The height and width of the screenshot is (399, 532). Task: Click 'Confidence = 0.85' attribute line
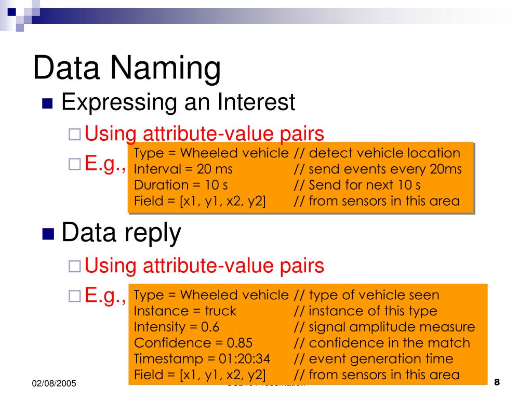pos(193,343)
